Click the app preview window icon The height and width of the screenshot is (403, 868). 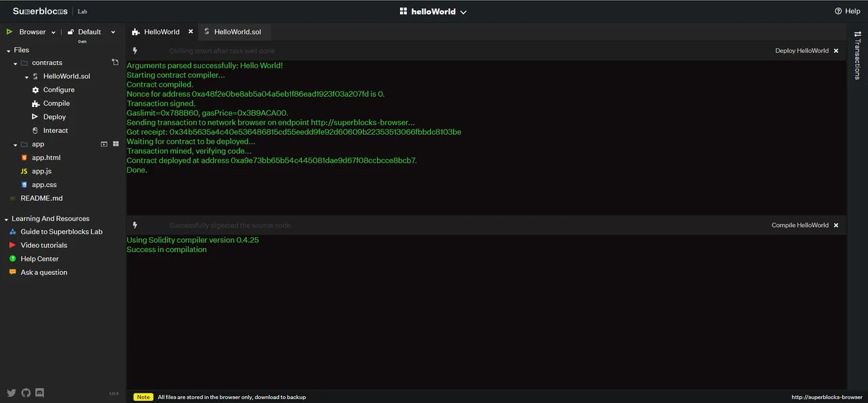pyautogui.click(x=104, y=144)
